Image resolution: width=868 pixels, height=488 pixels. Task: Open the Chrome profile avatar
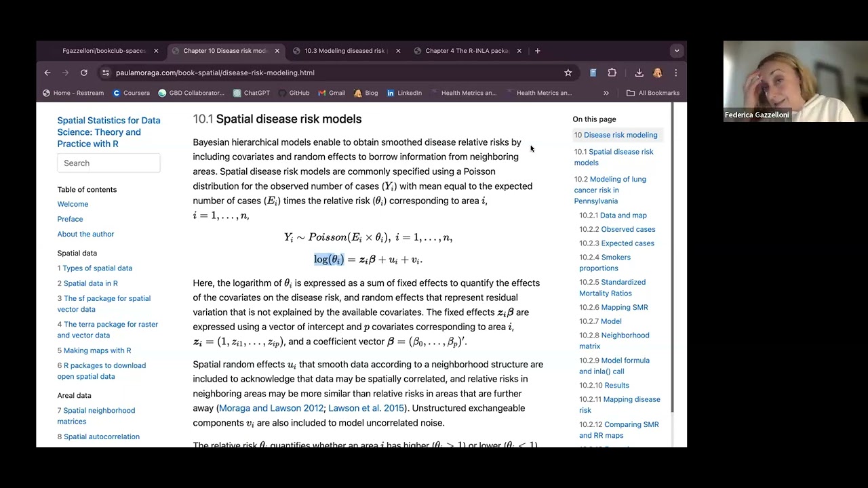point(657,73)
